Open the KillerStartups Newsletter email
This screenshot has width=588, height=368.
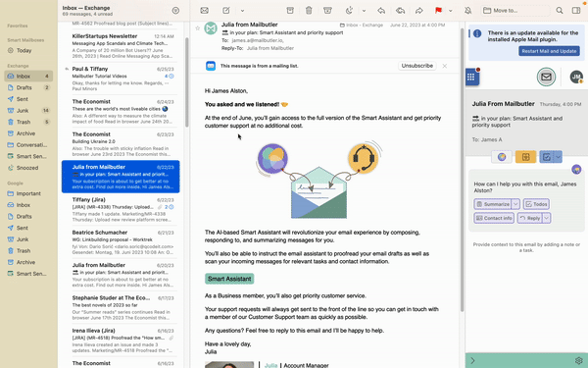tap(121, 46)
